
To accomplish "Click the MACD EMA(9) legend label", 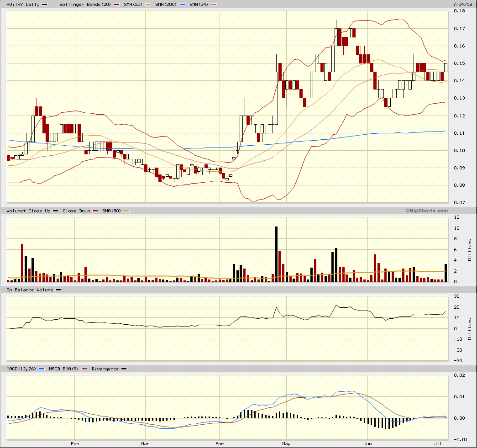I will tap(63, 369).
